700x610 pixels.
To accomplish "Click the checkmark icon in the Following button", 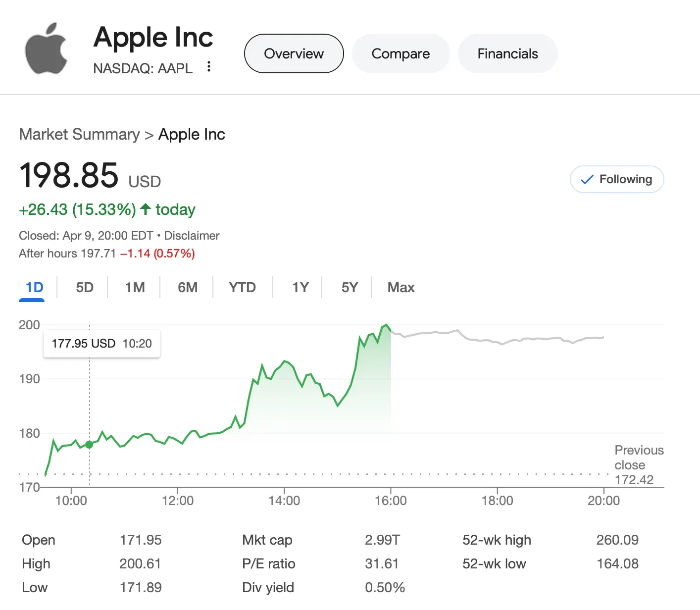I will click(x=587, y=179).
